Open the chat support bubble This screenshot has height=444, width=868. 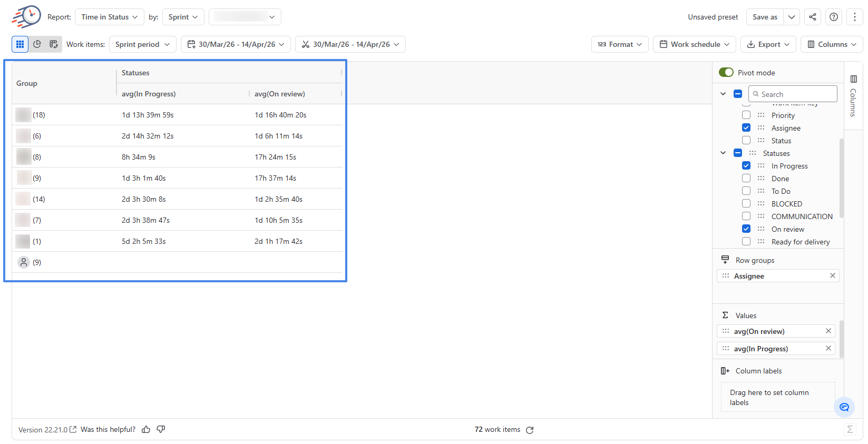844,407
